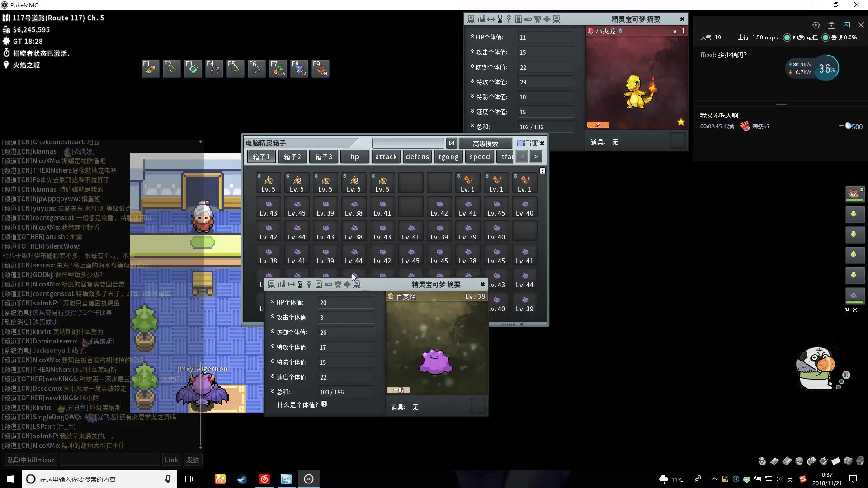Use the F1 hotbar item
This screenshot has height=488, width=868.
151,69
